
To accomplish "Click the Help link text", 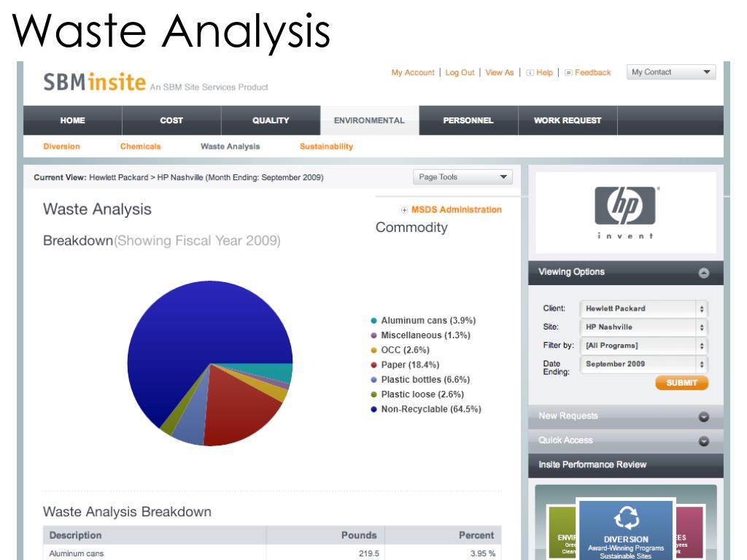I will (x=544, y=72).
